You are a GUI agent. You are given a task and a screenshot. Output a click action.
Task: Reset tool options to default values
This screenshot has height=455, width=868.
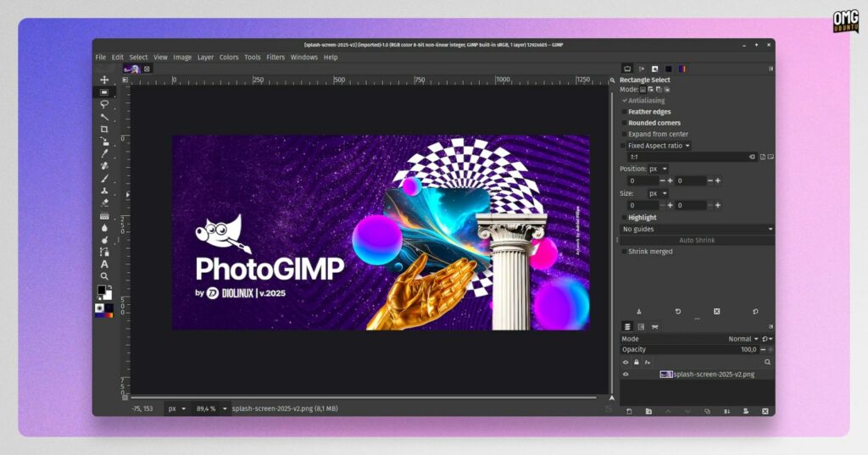[x=755, y=312]
